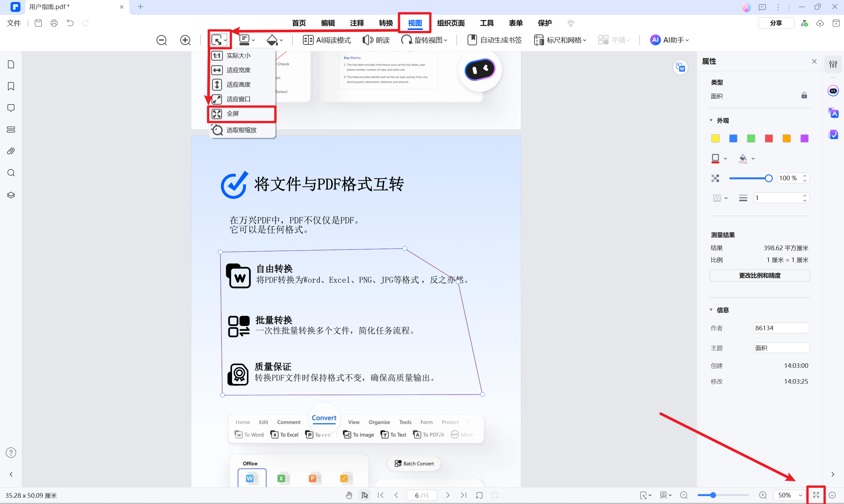844x504 pixels.
Task: Toggle the theme with the lightbulb icon
Action: click(571, 23)
